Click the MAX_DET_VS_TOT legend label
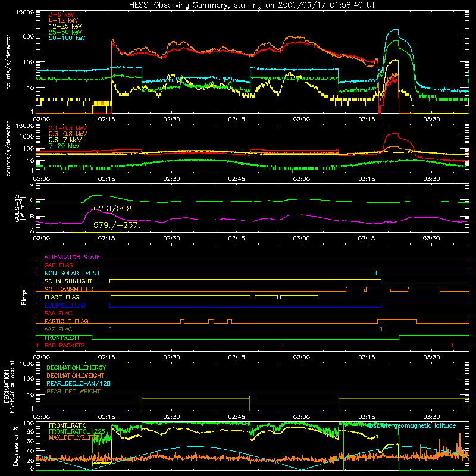Viewport: 476px width, 476px height. [x=74, y=437]
